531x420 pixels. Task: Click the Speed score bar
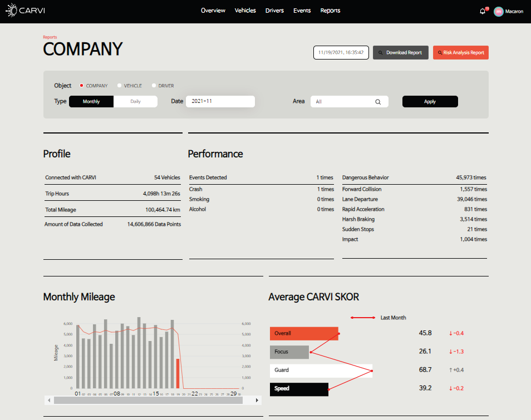(x=299, y=389)
